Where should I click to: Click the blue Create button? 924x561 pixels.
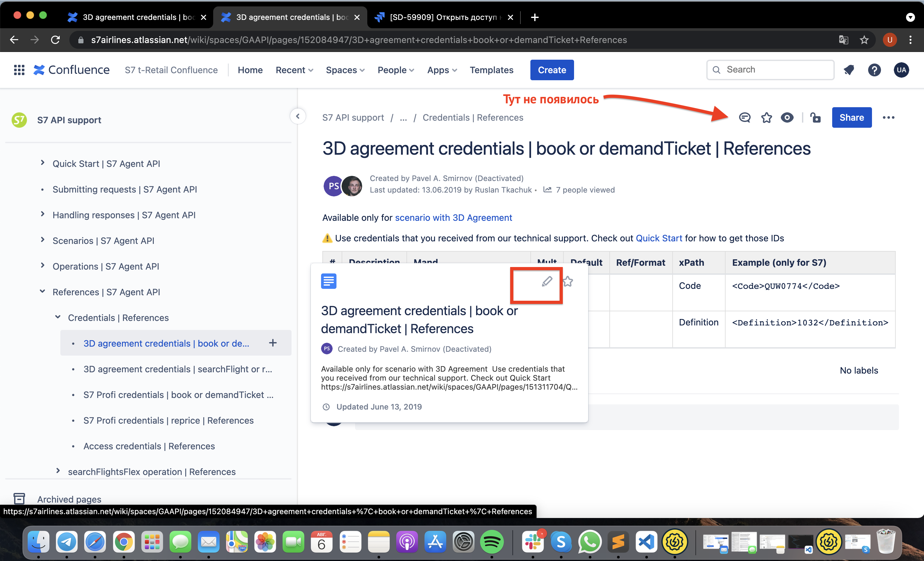(x=552, y=70)
